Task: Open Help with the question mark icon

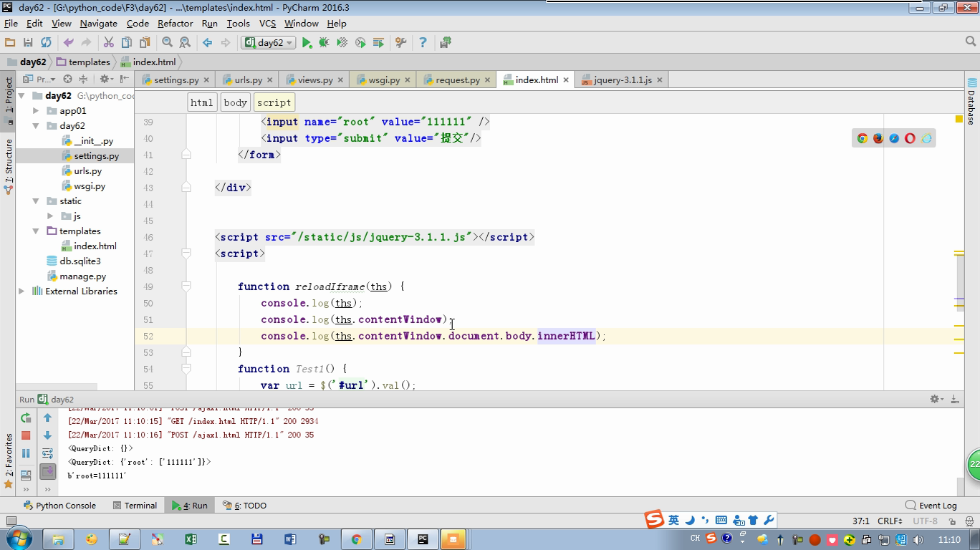Action: [423, 43]
